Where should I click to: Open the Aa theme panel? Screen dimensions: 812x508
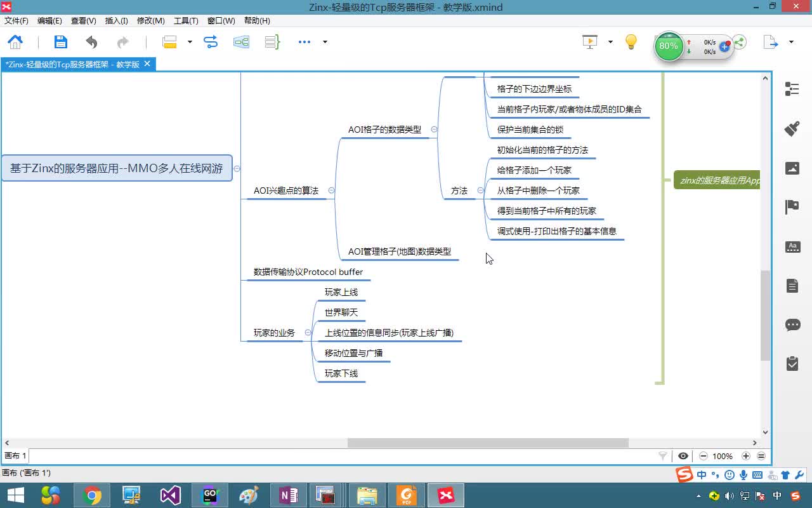point(792,246)
